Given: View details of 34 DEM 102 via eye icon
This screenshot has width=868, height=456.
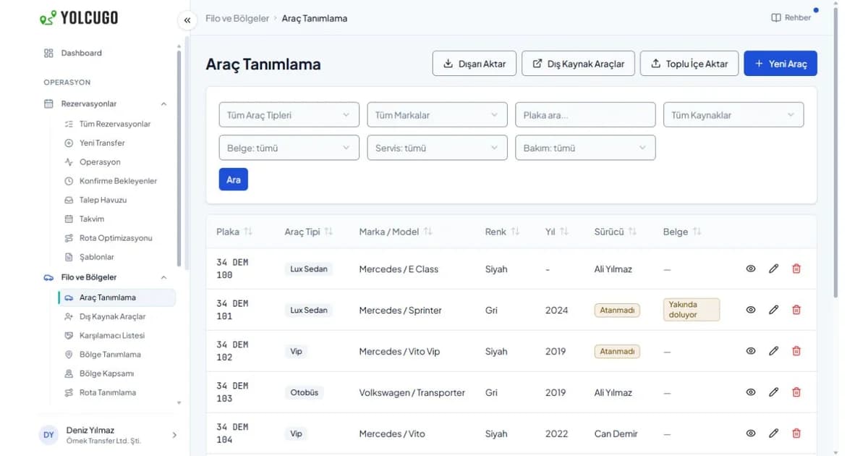Looking at the screenshot, I should coord(751,351).
